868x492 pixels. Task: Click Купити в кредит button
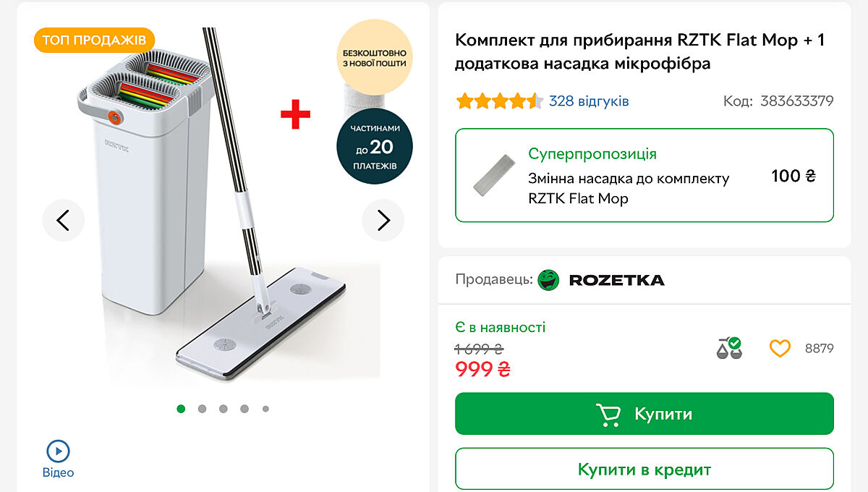pos(644,470)
